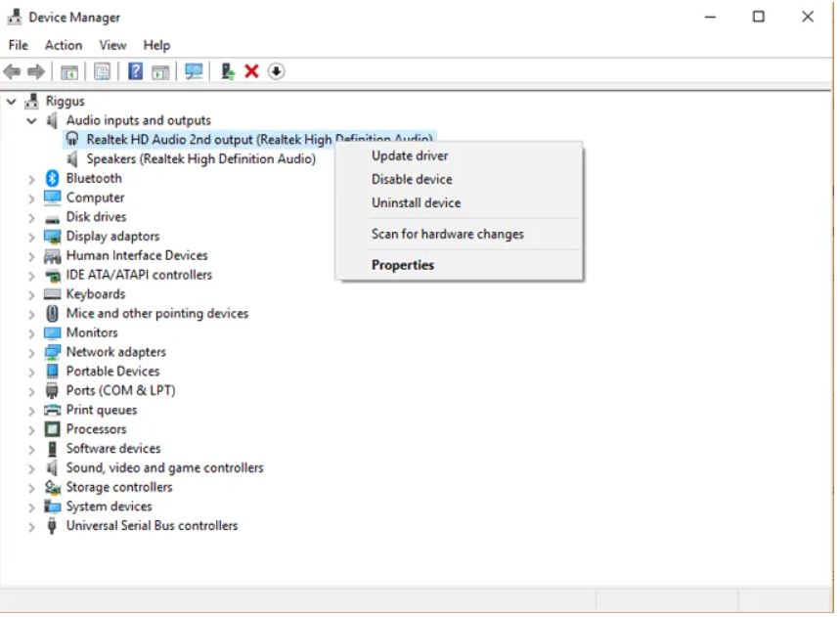This screenshot has height=617, width=840.
Task: Open the View menu
Action: tap(112, 45)
